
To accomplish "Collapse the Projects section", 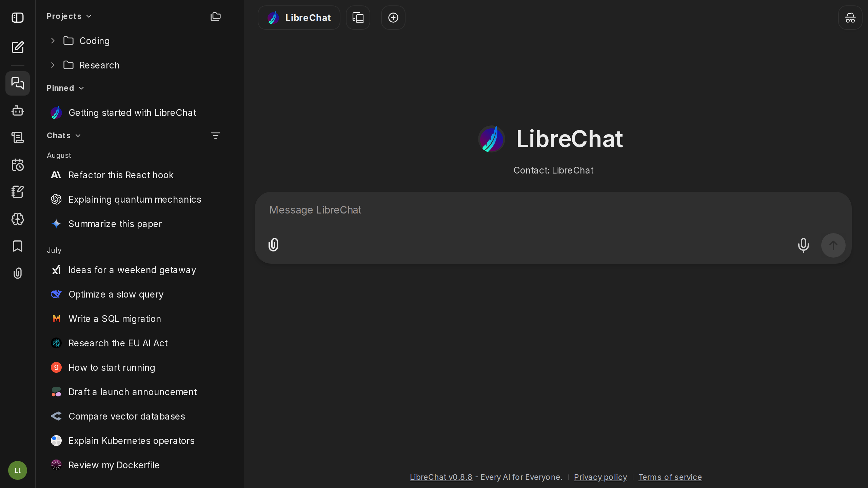I will click(70, 16).
